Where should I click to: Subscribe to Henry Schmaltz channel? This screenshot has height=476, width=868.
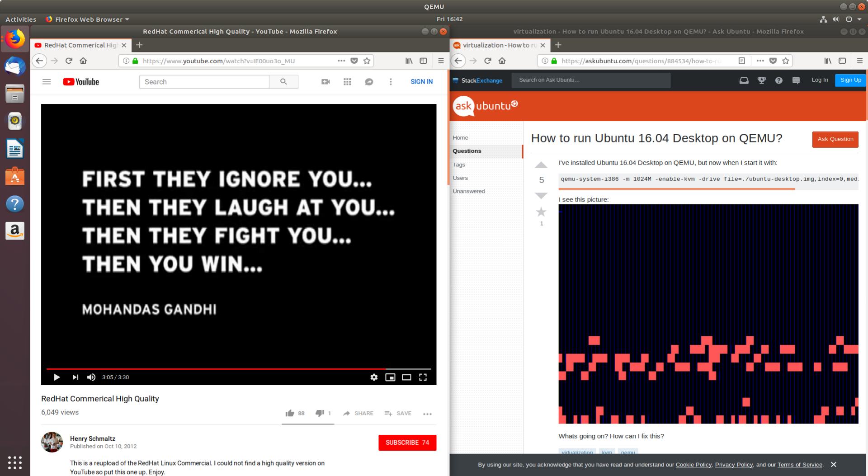pyautogui.click(x=407, y=443)
